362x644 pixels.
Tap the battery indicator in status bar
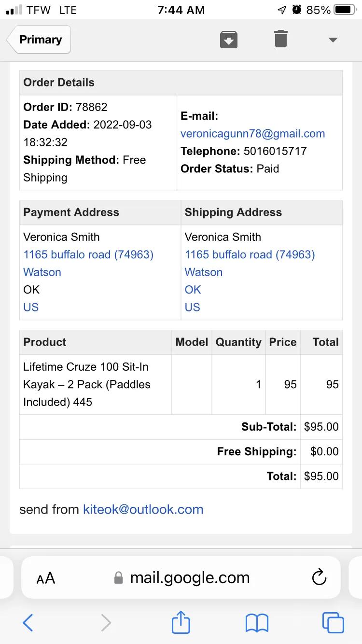(345, 10)
